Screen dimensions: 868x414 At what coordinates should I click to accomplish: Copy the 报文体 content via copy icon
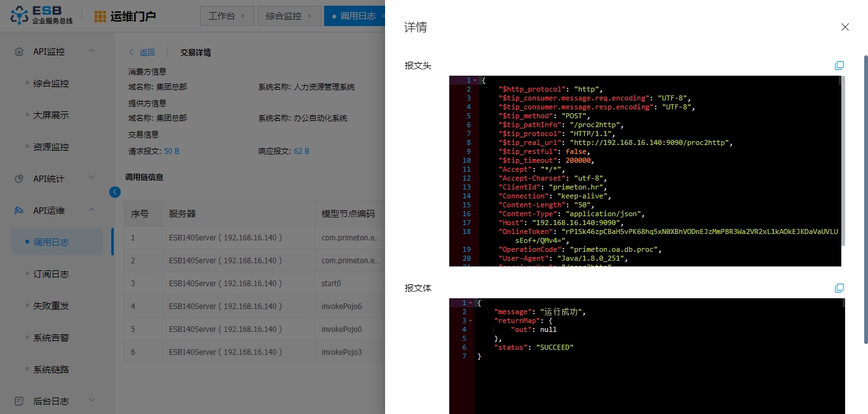[x=839, y=288]
